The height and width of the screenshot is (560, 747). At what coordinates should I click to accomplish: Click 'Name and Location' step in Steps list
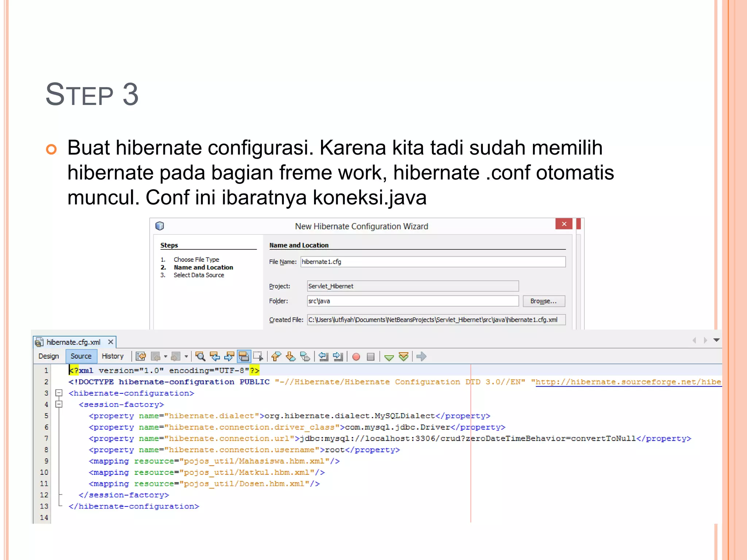pyautogui.click(x=203, y=267)
